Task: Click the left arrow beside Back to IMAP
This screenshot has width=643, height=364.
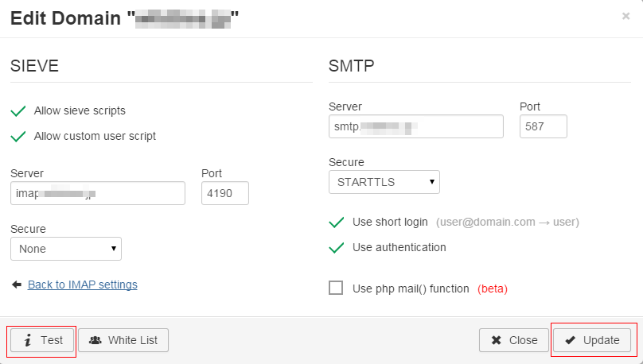Action: coord(17,285)
